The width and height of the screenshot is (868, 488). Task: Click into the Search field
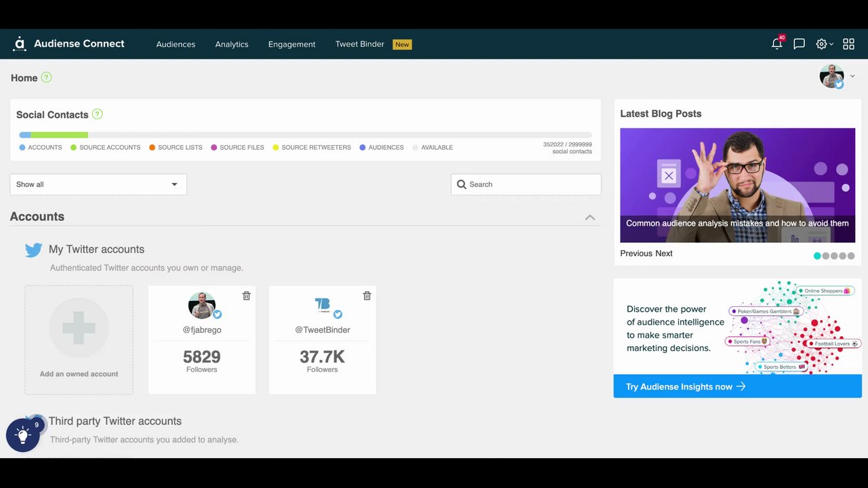click(526, 184)
